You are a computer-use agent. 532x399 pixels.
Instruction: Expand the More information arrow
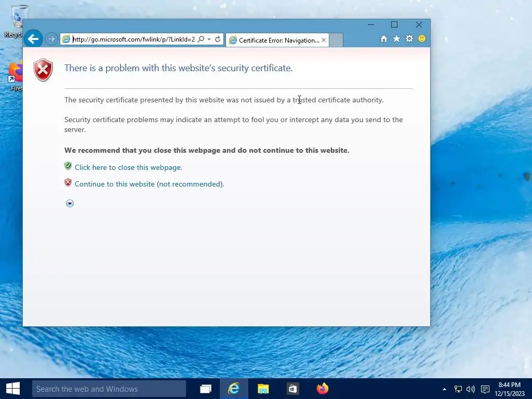(x=70, y=203)
